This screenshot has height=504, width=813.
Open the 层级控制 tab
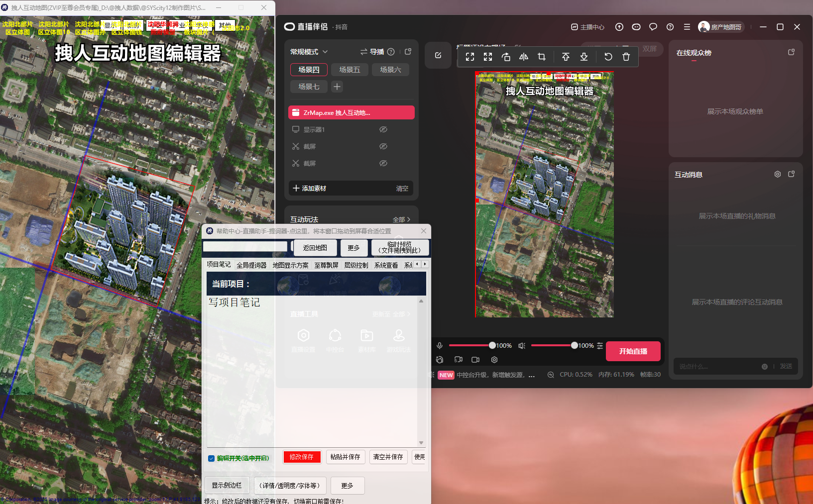coord(356,265)
